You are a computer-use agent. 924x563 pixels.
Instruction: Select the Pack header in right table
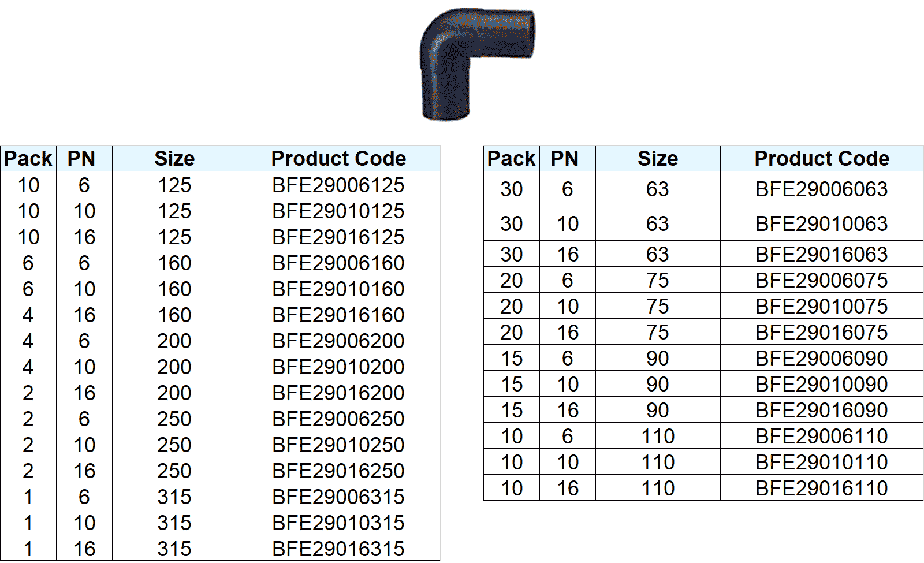[511, 159]
